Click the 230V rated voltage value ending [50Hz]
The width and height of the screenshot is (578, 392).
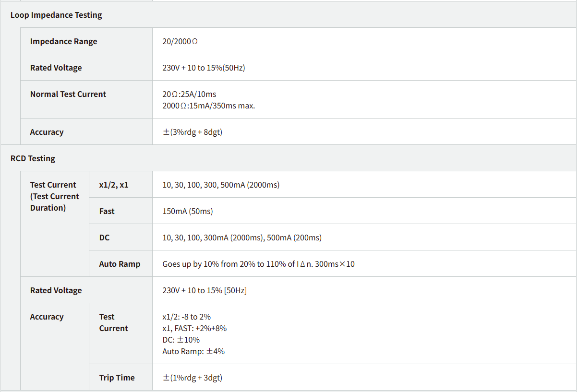click(205, 290)
